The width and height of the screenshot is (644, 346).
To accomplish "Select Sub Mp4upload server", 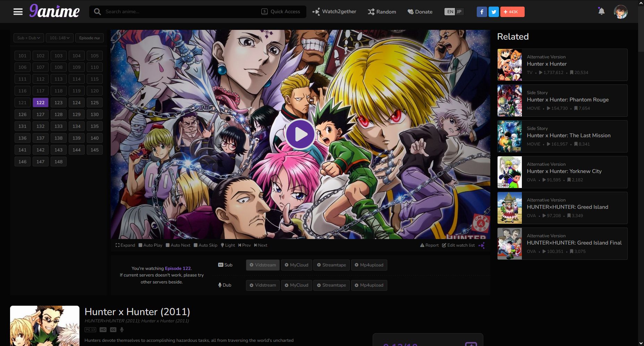I will click(369, 265).
